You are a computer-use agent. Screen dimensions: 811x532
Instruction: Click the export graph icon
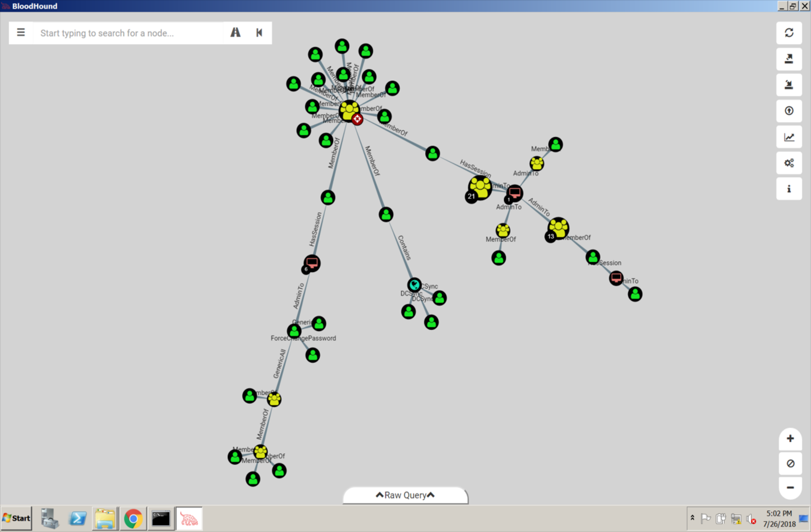point(789,59)
